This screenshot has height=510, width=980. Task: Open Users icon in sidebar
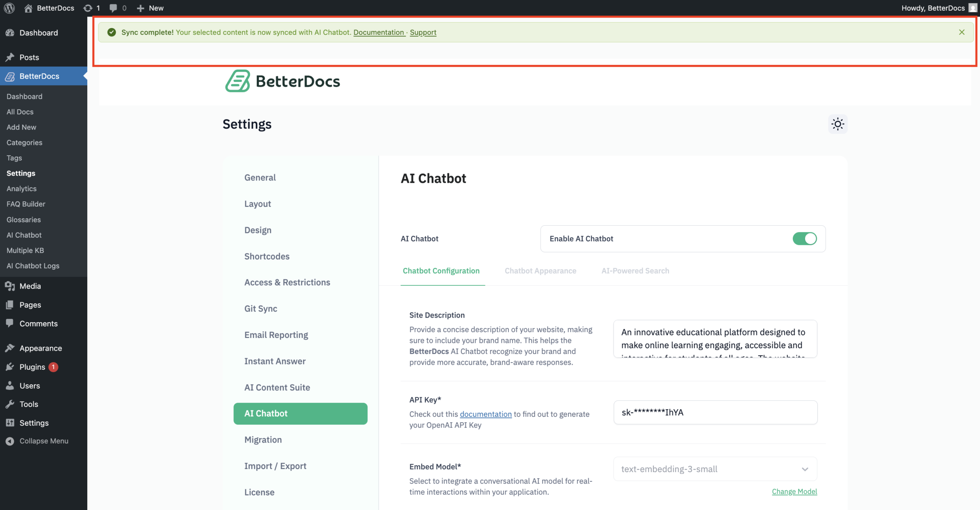tap(10, 385)
